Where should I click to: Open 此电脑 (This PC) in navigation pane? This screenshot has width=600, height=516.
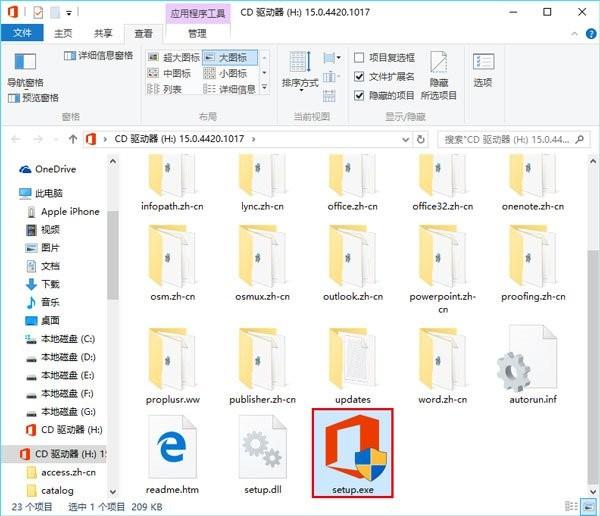coord(41,193)
